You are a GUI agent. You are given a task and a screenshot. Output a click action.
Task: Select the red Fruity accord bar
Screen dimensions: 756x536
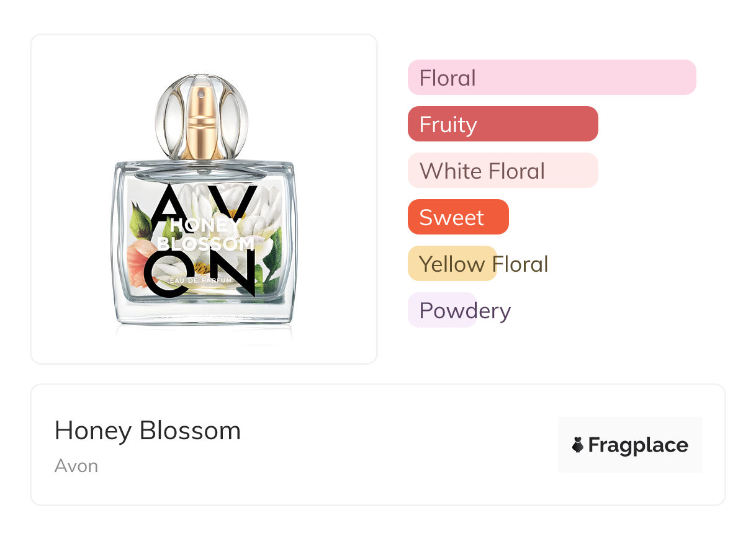point(502,124)
